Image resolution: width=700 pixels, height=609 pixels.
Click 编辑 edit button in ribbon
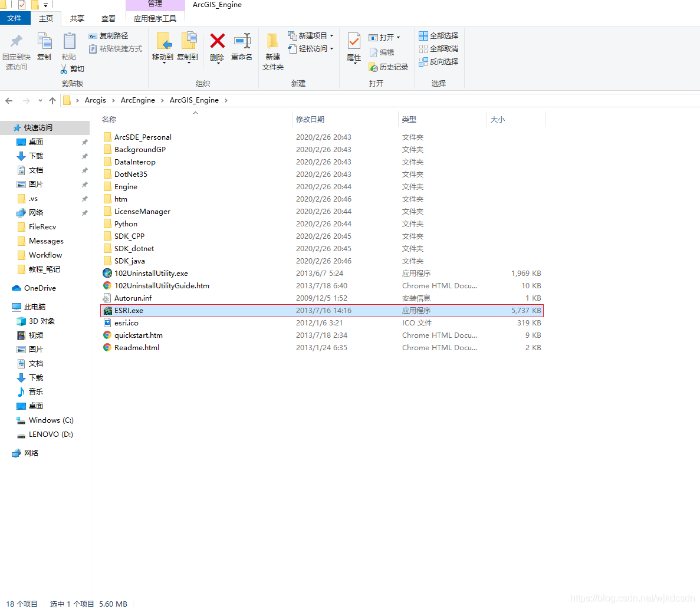(x=382, y=52)
